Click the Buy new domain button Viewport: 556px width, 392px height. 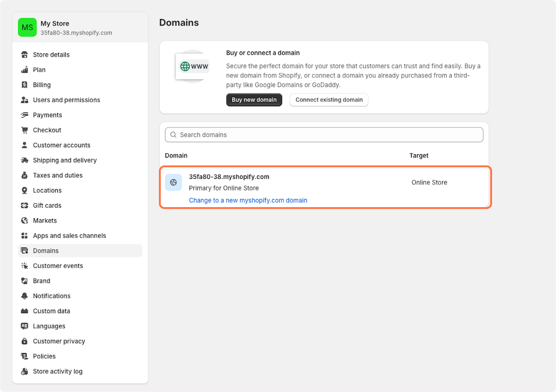(x=254, y=100)
